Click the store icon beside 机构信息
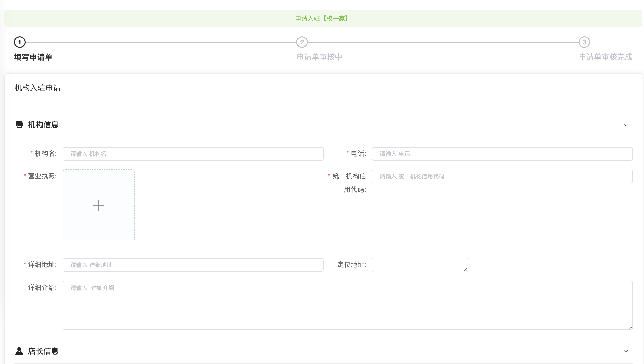The height and width of the screenshot is (364, 644). pos(19,125)
